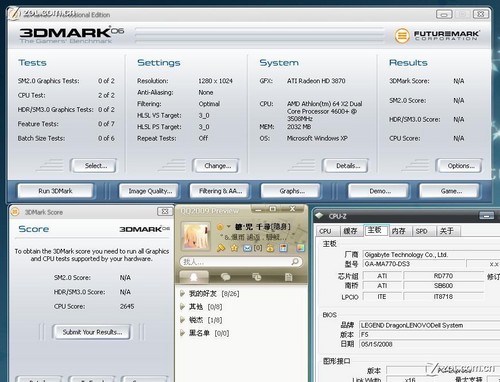Click the QQ nickname text with [隐身]
This screenshot has height=382, width=500.
[262, 227]
